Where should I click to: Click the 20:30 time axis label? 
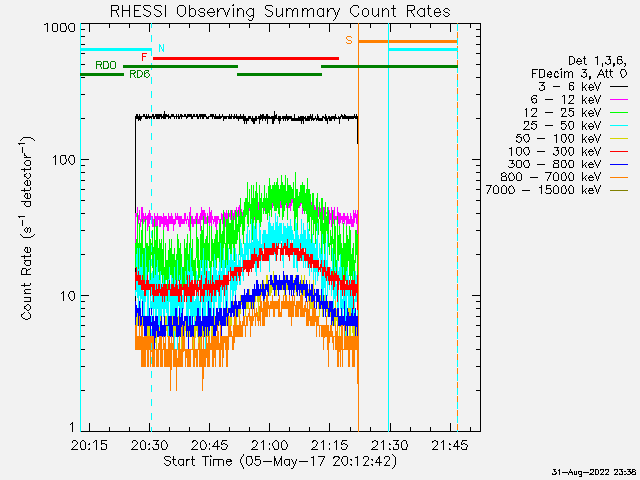tap(149, 445)
